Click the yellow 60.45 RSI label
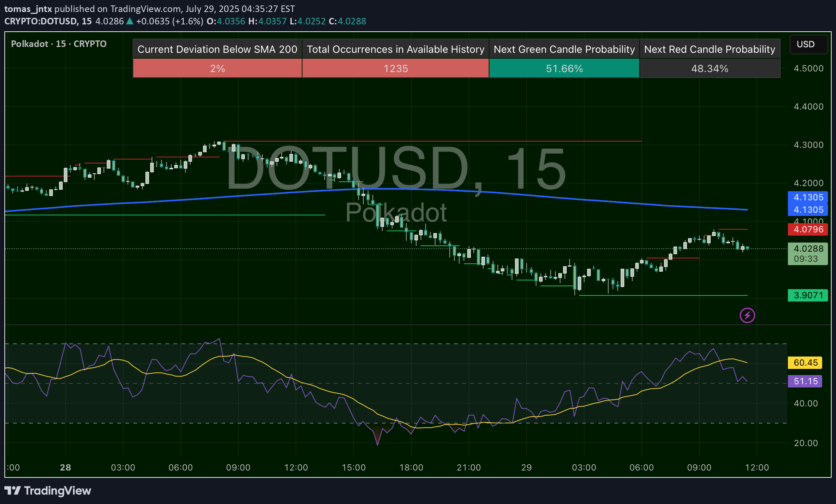This screenshot has height=504, width=836. (805, 363)
